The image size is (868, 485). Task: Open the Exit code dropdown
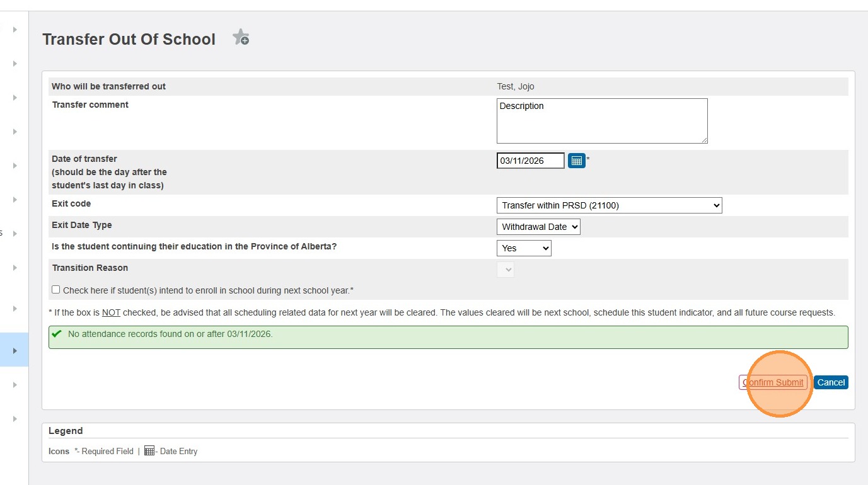point(609,205)
